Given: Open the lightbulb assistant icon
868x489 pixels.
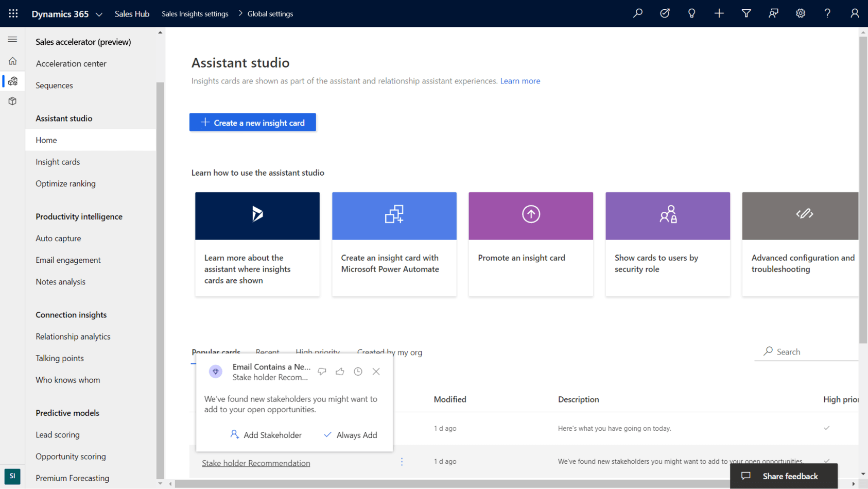Looking at the screenshot, I should (692, 14).
